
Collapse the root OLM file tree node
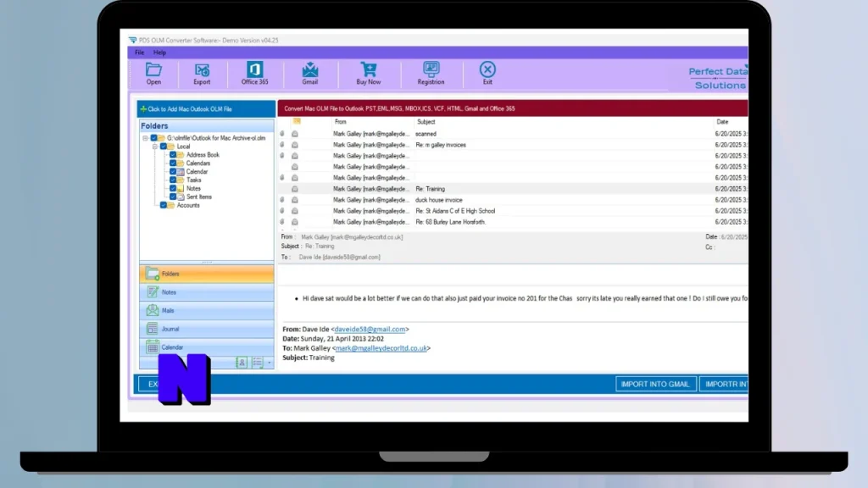145,138
